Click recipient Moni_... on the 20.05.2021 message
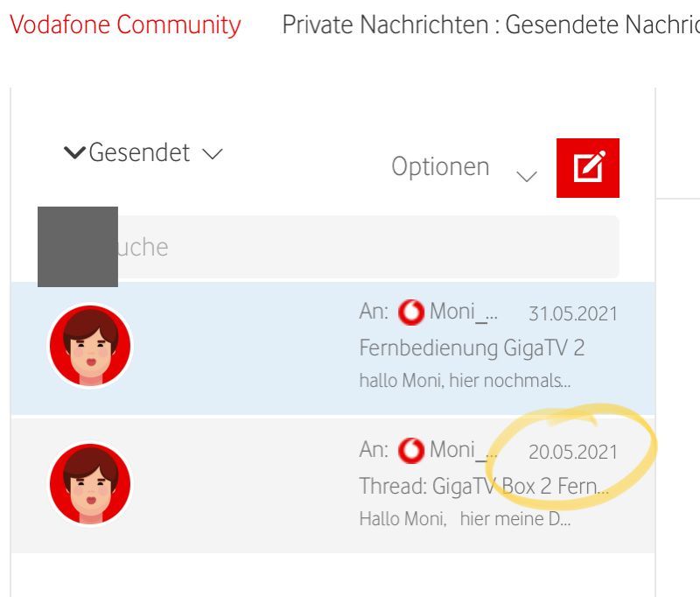Image resolution: width=700 pixels, height=597 pixels. click(464, 450)
